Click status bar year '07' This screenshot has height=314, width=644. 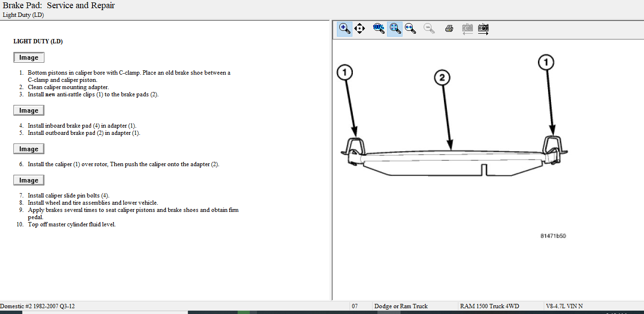point(355,306)
